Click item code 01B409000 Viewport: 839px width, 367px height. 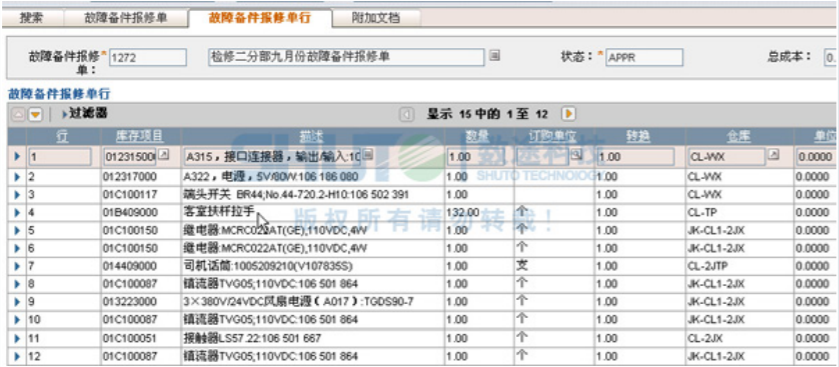click(130, 212)
